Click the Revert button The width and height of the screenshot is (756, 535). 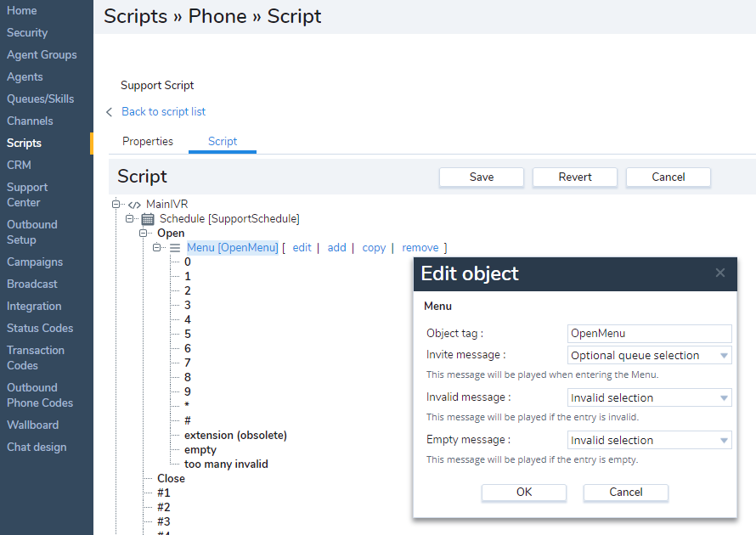click(x=575, y=177)
